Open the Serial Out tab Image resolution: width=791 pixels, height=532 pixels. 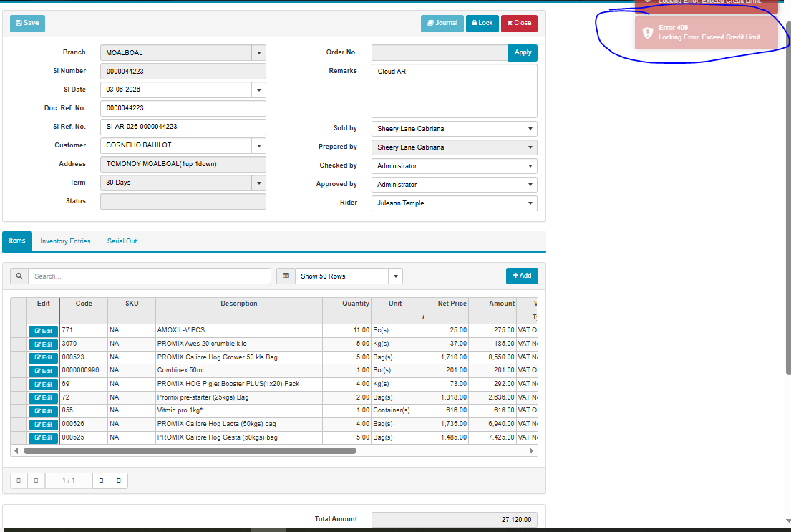tap(122, 241)
